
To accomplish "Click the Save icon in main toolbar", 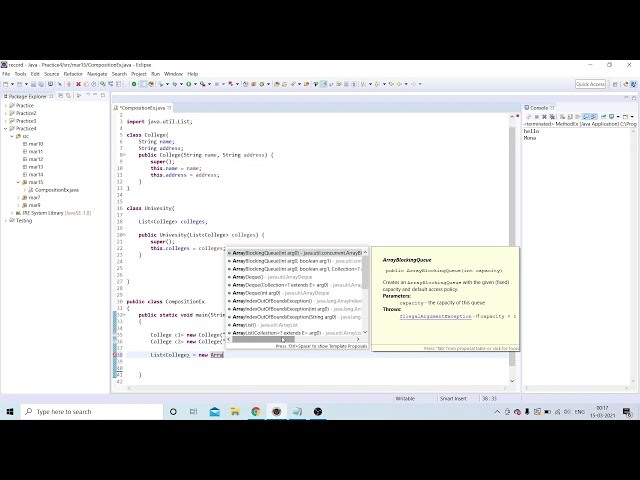I will coord(33,84).
